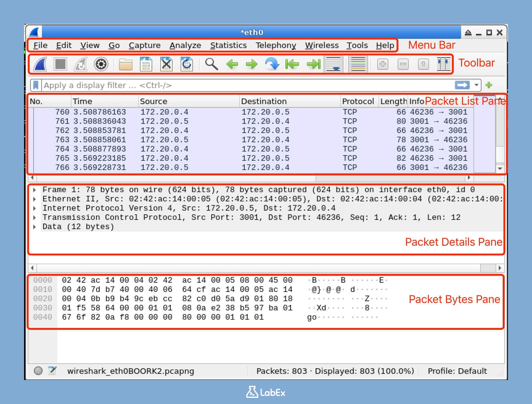The width and height of the screenshot is (532, 404).
Task: Stop the running capture
Action: (x=60, y=64)
